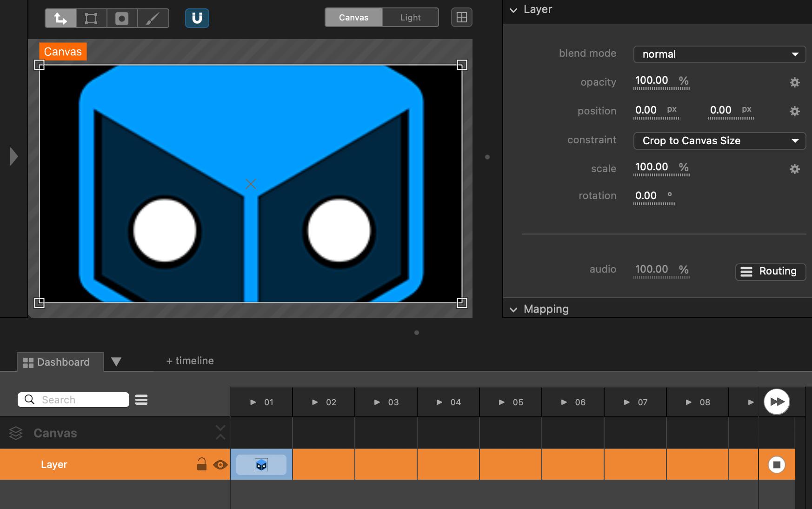Click the opacity value slider field
Image resolution: width=812 pixels, height=509 pixels.
[652, 81]
